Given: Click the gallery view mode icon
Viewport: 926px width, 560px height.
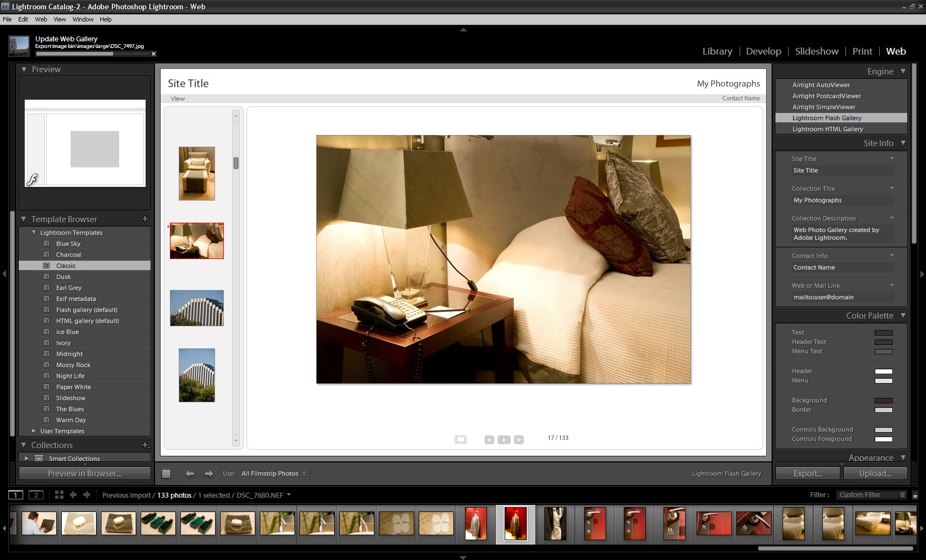Looking at the screenshot, I should [x=461, y=439].
